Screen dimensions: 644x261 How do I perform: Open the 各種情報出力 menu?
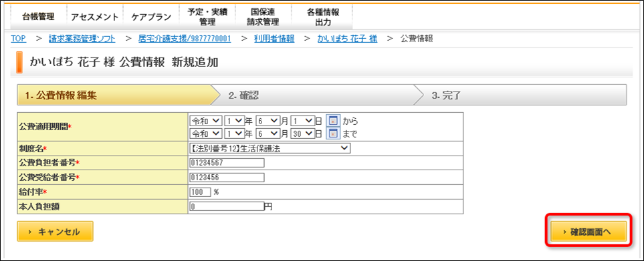point(323,17)
